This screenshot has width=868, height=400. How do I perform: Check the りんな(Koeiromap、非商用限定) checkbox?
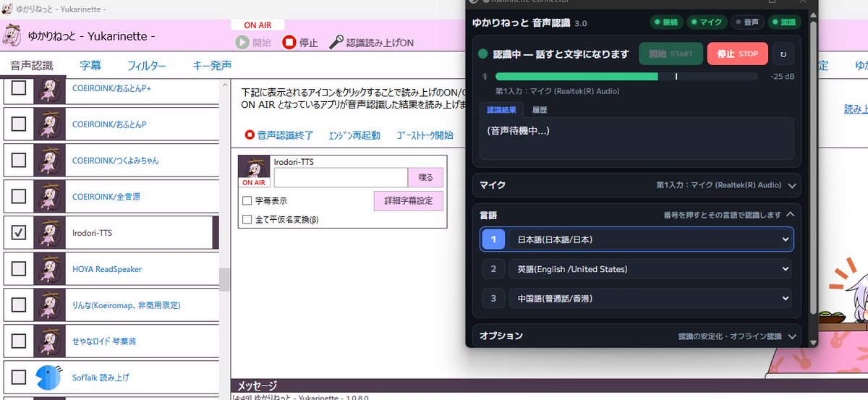point(19,305)
